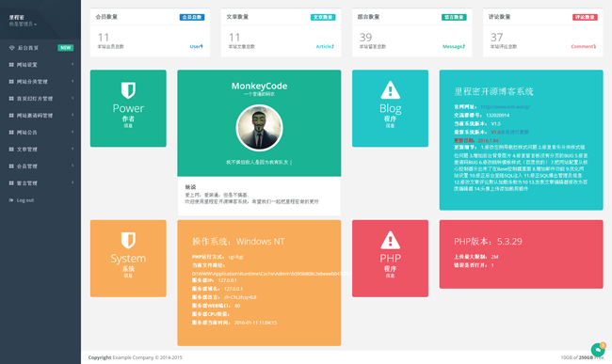Click the blue 会员总数 badge
Screen dimensions: 612x364
(192, 17)
